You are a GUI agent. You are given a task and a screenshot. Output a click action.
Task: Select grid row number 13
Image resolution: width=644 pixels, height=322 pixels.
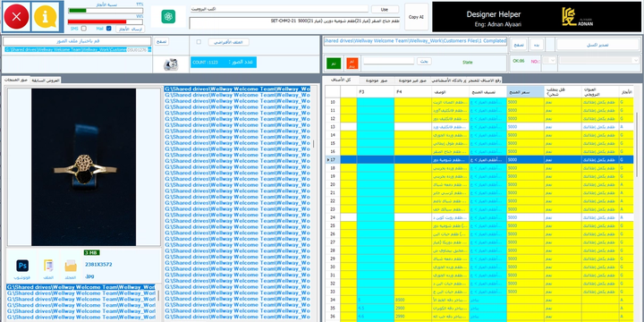[x=333, y=127]
